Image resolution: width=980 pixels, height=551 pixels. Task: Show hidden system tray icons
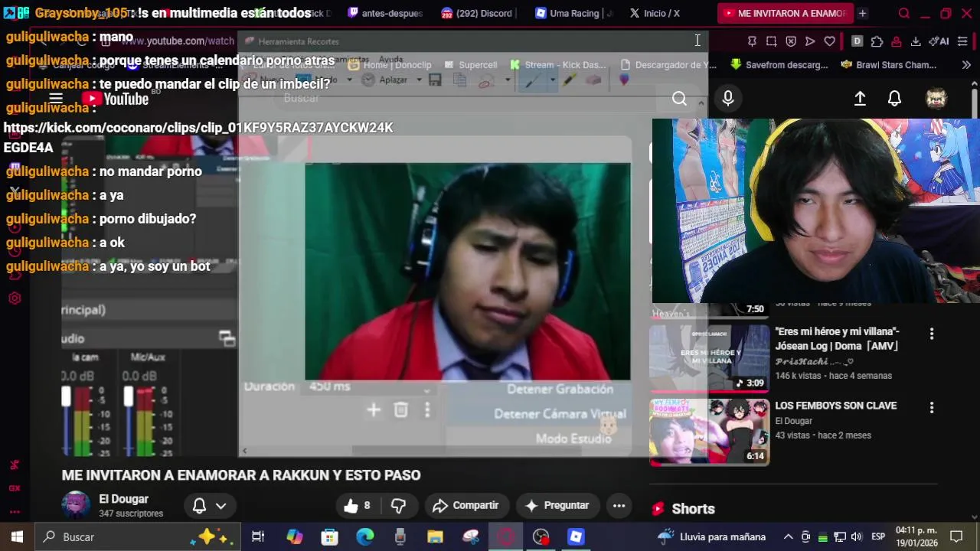788,536
